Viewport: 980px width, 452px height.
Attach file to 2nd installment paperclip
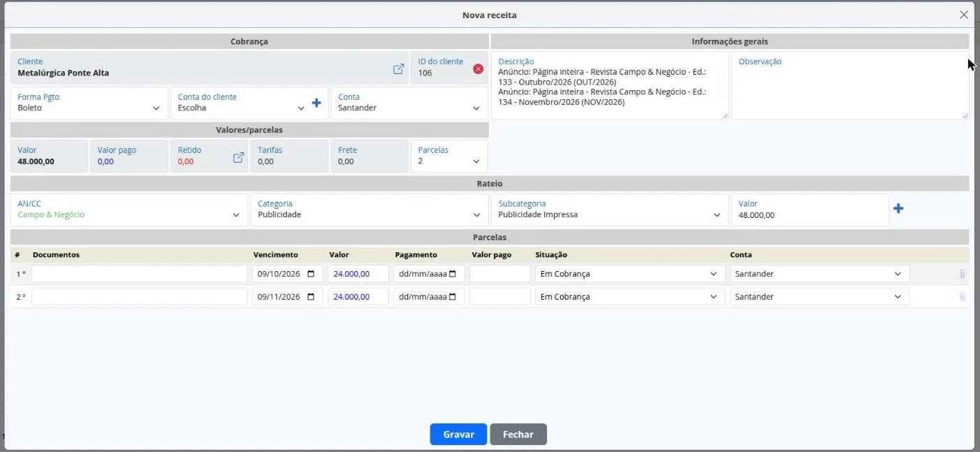(962, 297)
